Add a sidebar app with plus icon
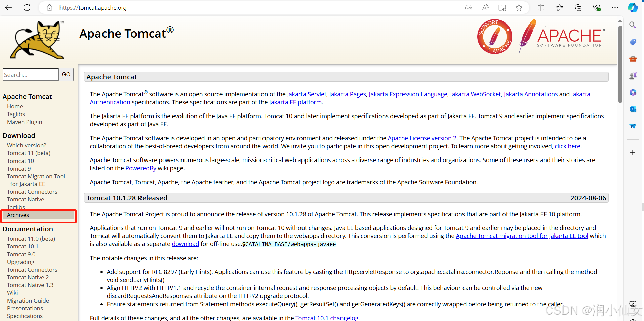 pos(633,153)
